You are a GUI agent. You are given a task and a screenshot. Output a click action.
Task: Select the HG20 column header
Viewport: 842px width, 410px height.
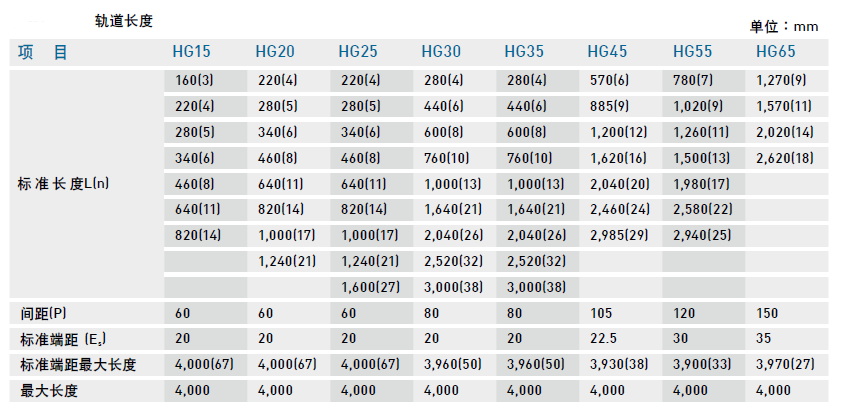pos(275,53)
